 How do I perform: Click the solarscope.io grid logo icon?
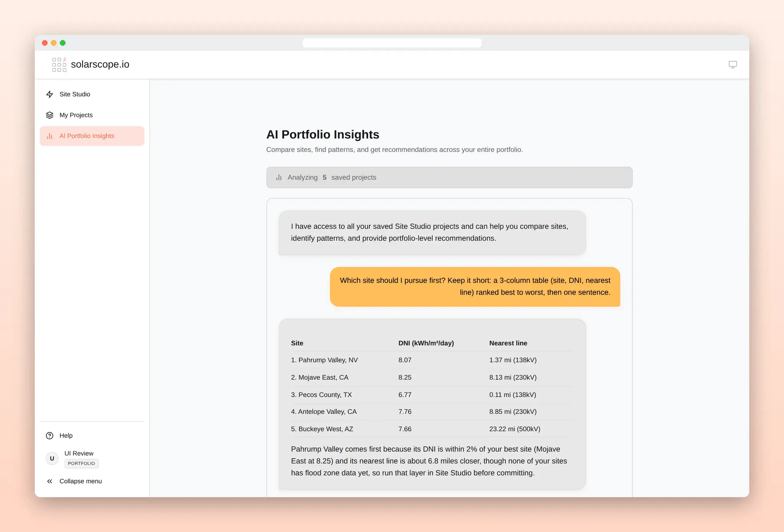(x=59, y=65)
